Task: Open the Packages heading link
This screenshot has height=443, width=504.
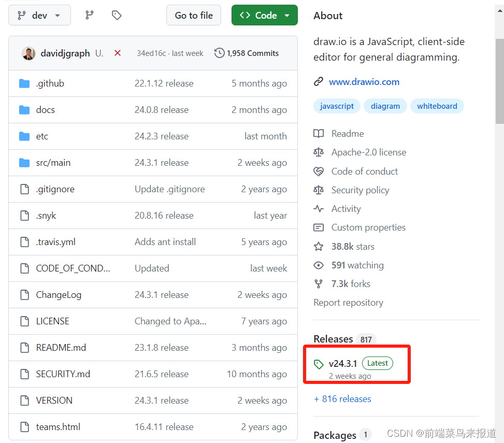Action: pyautogui.click(x=335, y=435)
